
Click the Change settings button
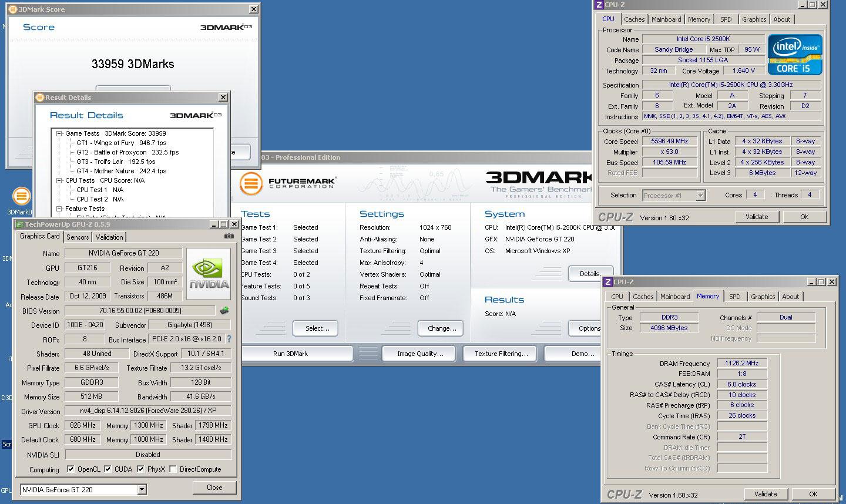click(x=442, y=328)
